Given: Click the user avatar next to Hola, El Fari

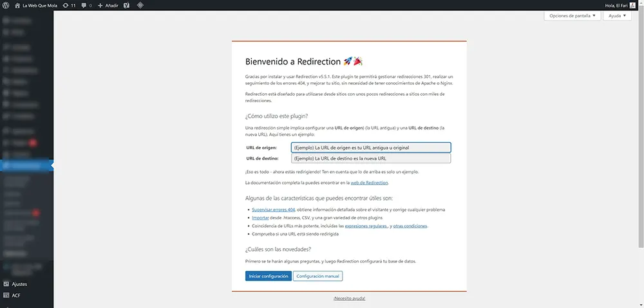Looking at the screenshot, I should click(632, 5).
